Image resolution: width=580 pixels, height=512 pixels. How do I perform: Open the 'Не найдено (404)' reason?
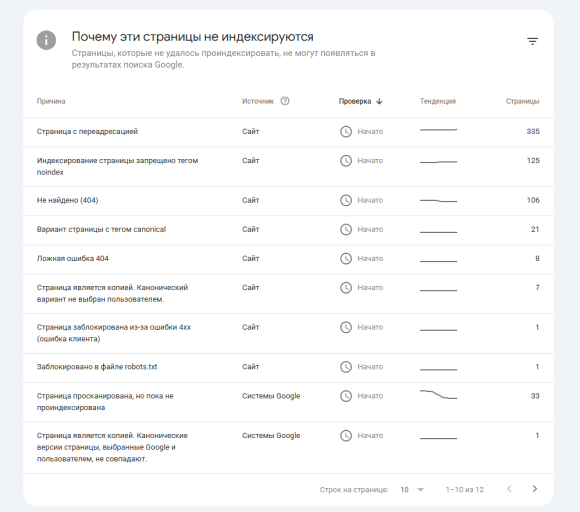[x=289, y=201]
